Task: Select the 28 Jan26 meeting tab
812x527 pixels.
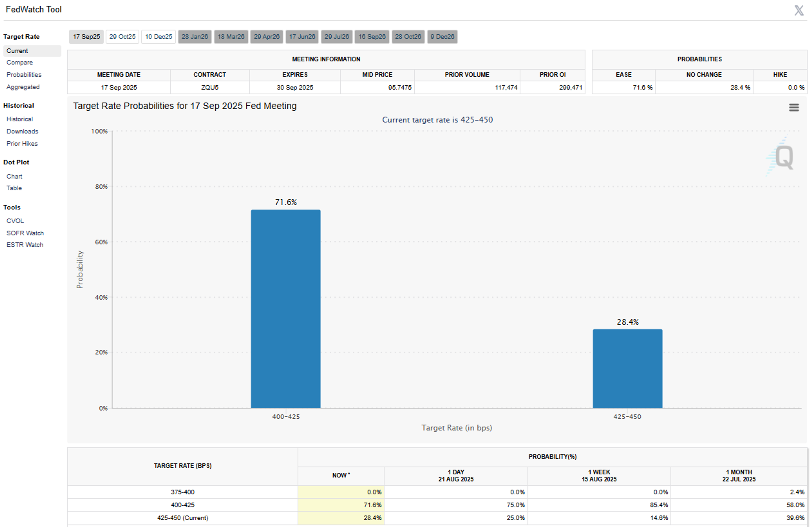Action: 195,37
